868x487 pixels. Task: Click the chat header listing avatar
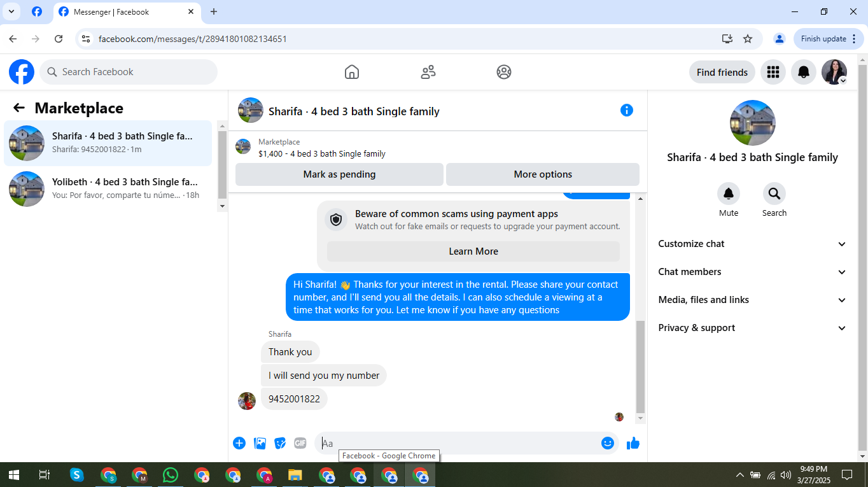pos(251,110)
